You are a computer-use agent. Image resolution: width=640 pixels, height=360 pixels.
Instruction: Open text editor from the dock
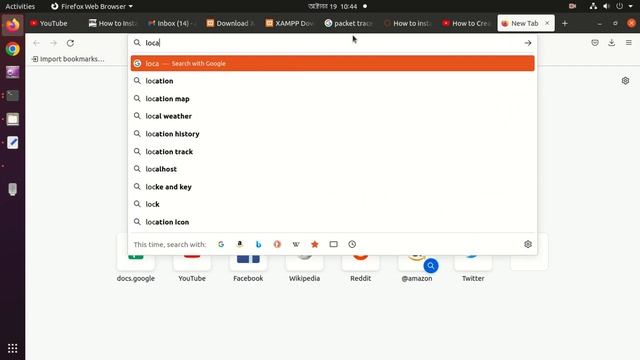(13, 142)
